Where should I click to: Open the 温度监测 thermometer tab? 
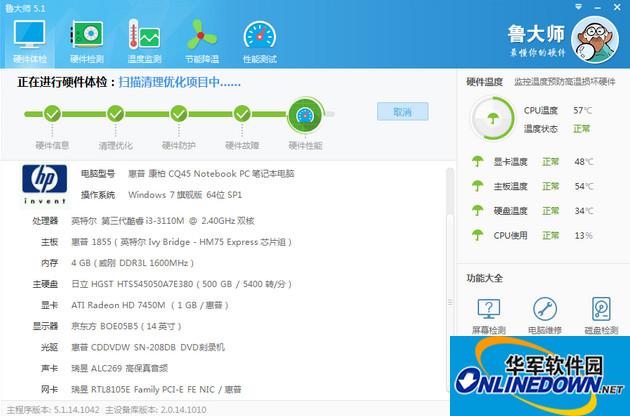[x=144, y=41]
